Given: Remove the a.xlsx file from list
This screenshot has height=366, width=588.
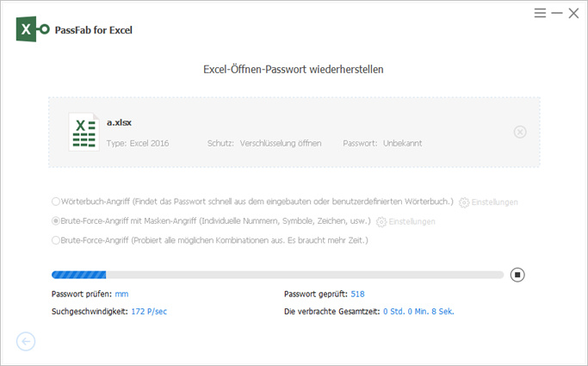Looking at the screenshot, I should 519,132.
